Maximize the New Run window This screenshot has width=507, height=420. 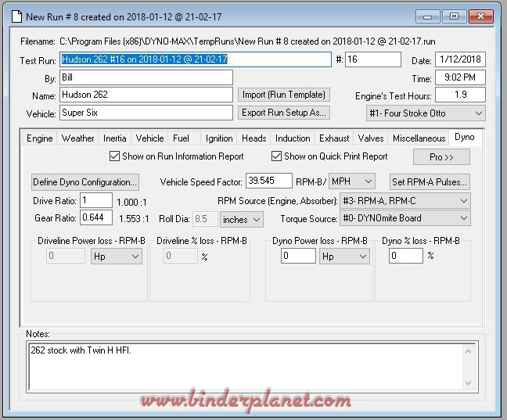454,16
